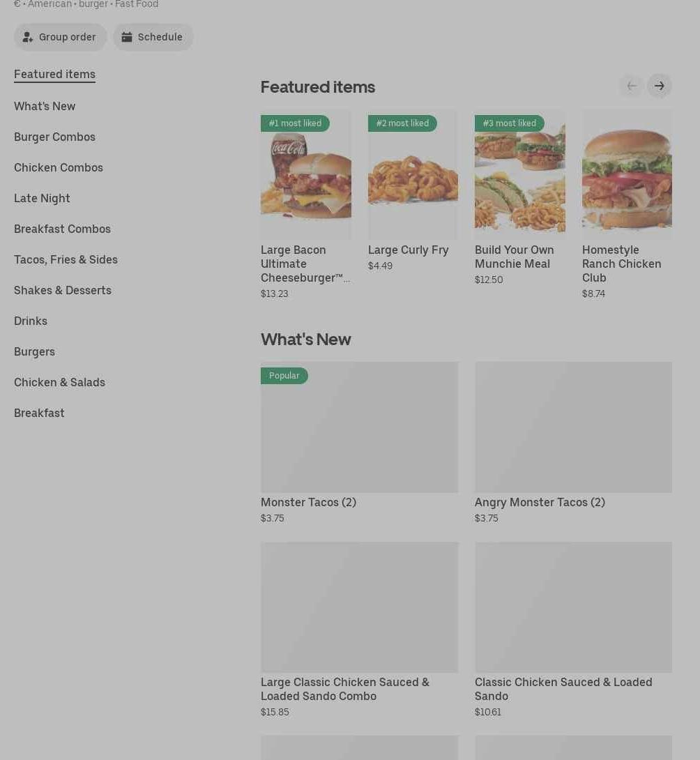Select Breakfast Combos in the sidebar
The width and height of the screenshot is (700, 760).
coord(62,229)
